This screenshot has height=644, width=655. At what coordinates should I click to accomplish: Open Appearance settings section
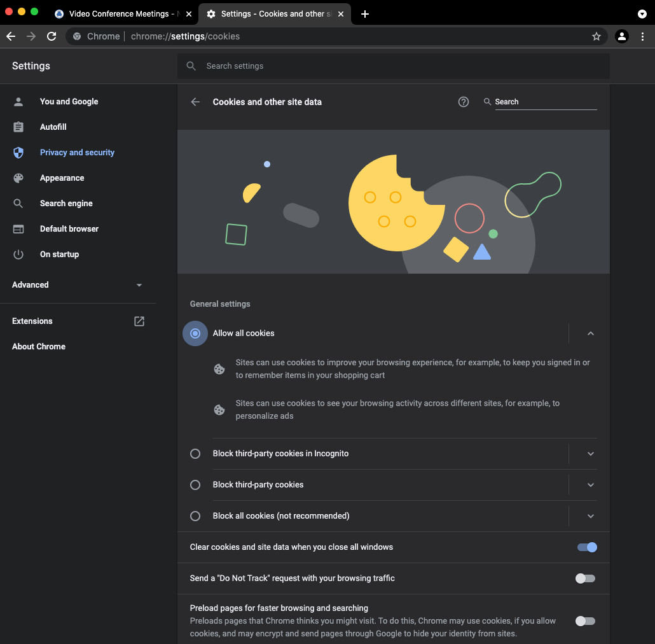[x=62, y=178]
